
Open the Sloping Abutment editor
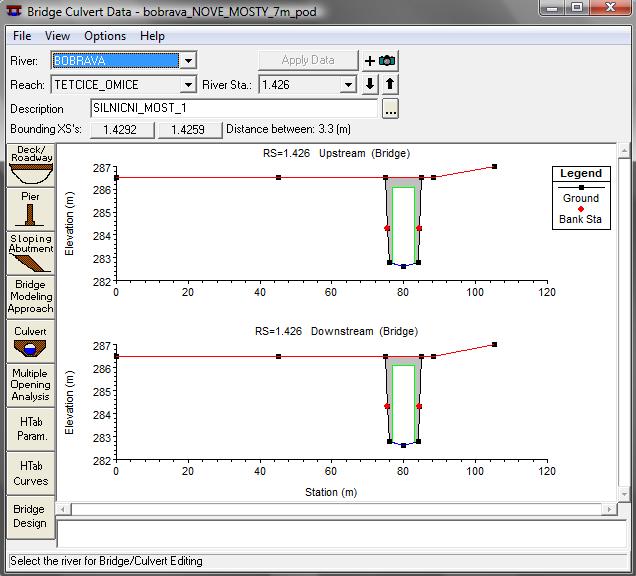tap(31, 254)
